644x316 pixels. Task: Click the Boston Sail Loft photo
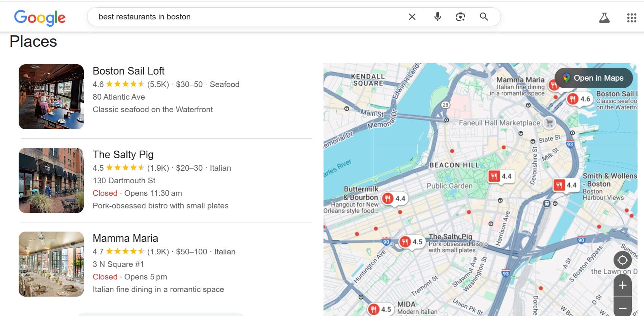[51, 97]
